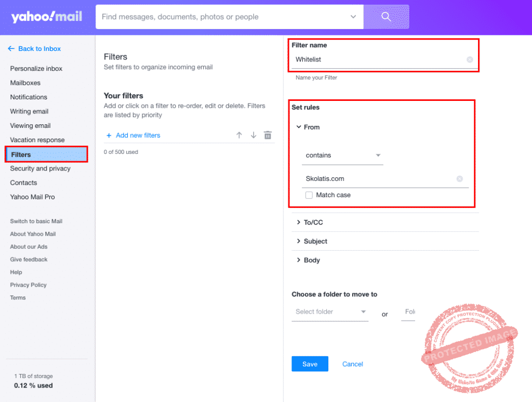The height and width of the screenshot is (402, 532).
Task: Expand search options dropdown arrow
Action: 353,17
